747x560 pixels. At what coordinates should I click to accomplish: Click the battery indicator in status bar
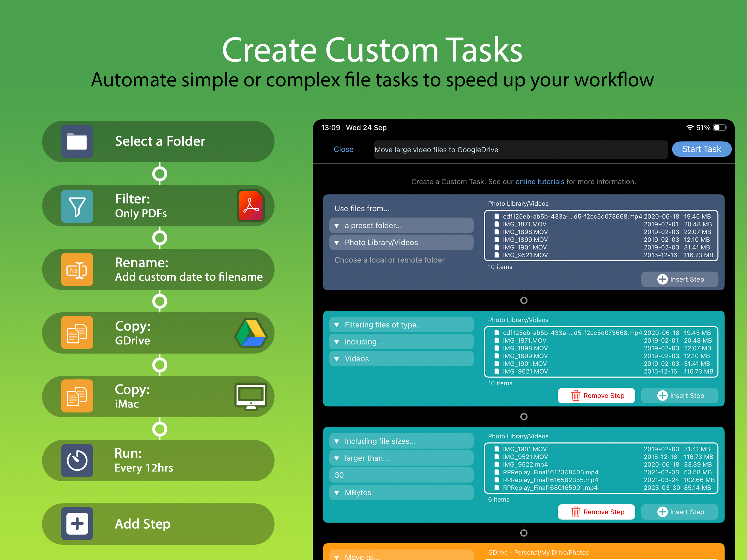point(719,128)
